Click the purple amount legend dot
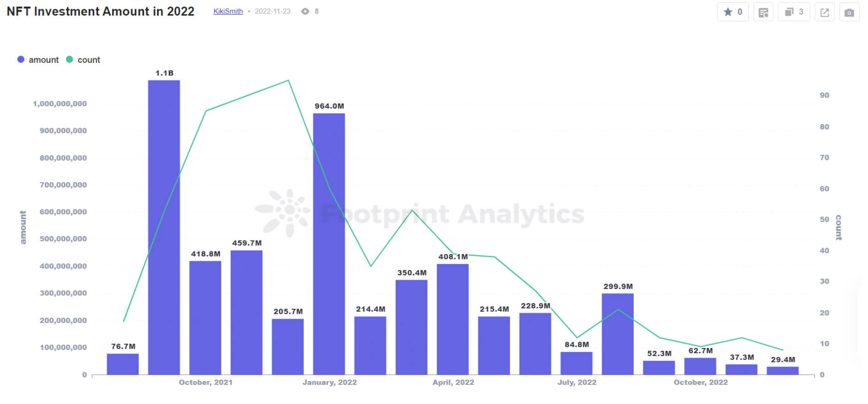The width and height of the screenshot is (868, 404). [x=21, y=60]
